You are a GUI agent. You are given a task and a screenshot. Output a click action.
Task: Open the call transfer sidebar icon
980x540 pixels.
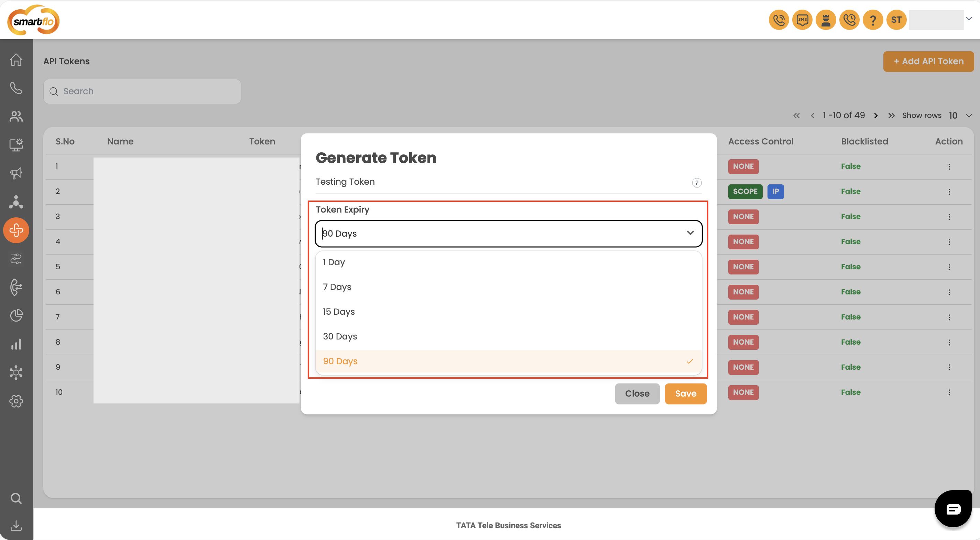click(16, 287)
